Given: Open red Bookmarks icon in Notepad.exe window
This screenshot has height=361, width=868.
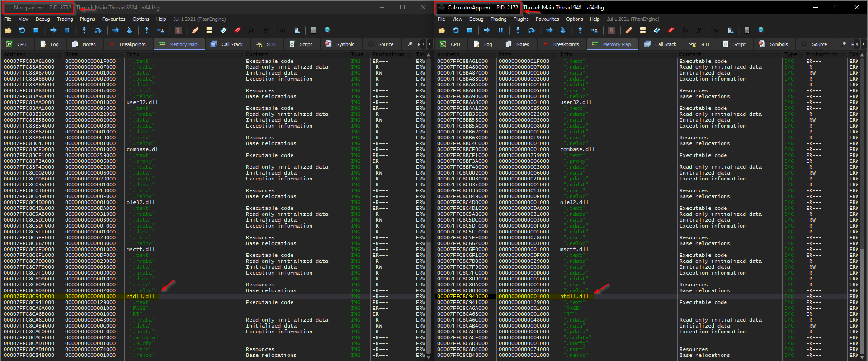Looking at the screenshot, I should point(237,30).
